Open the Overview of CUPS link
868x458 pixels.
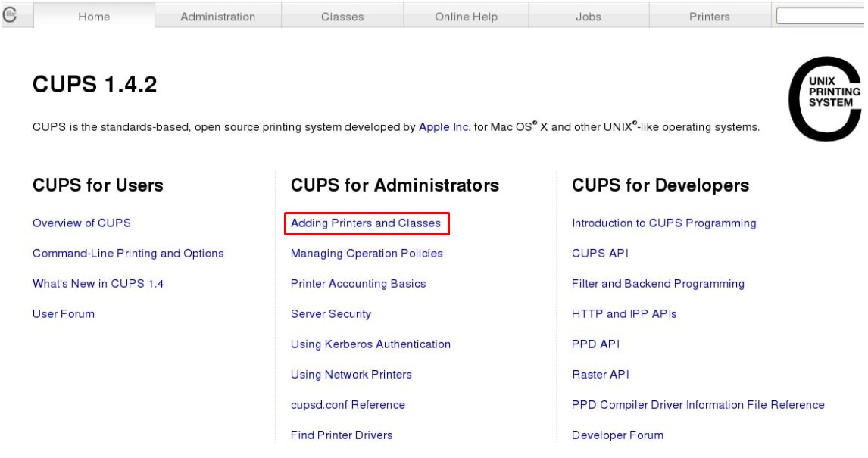click(82, 223)
